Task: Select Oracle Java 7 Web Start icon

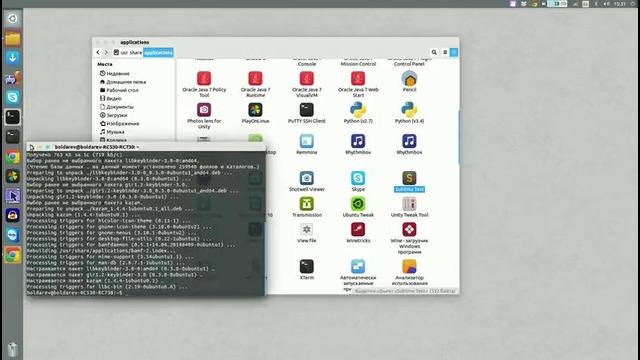Action: pos(358,78)
